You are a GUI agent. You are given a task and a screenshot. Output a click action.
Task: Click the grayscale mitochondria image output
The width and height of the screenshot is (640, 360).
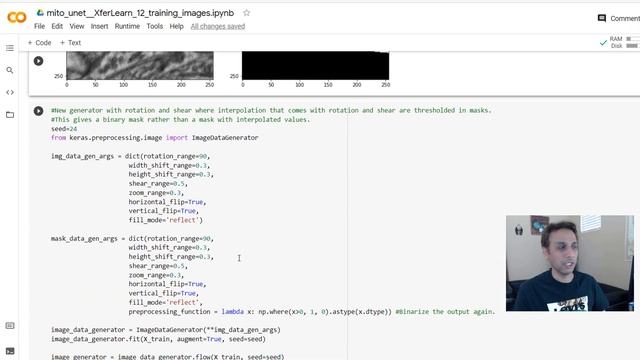[x=140, y=65]
